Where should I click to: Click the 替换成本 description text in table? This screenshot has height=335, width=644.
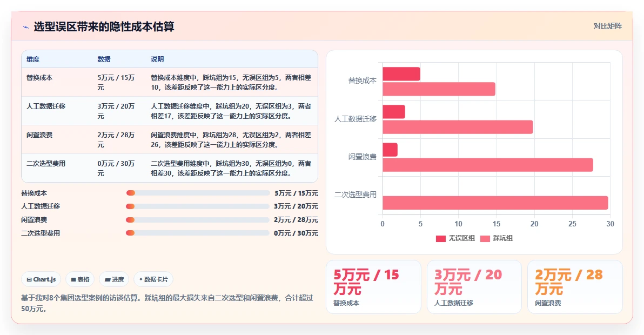tap(231, 83)
